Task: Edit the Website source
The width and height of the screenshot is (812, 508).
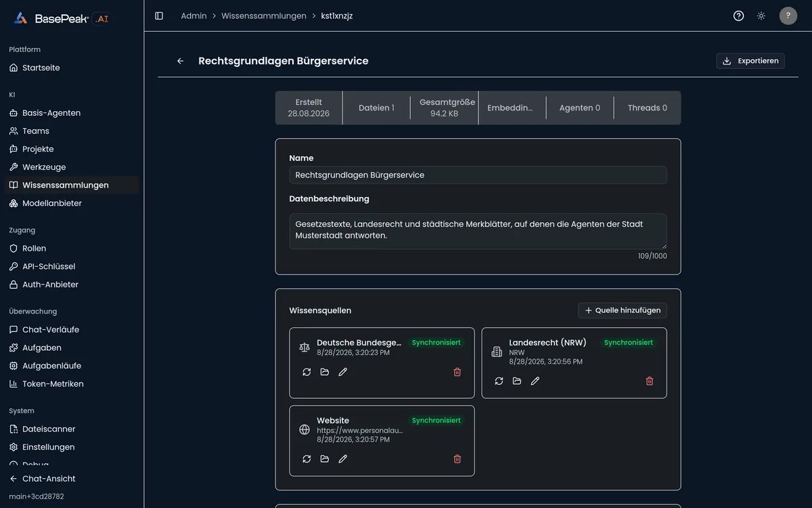Action: pyautogui.click(x=343, y=459)
